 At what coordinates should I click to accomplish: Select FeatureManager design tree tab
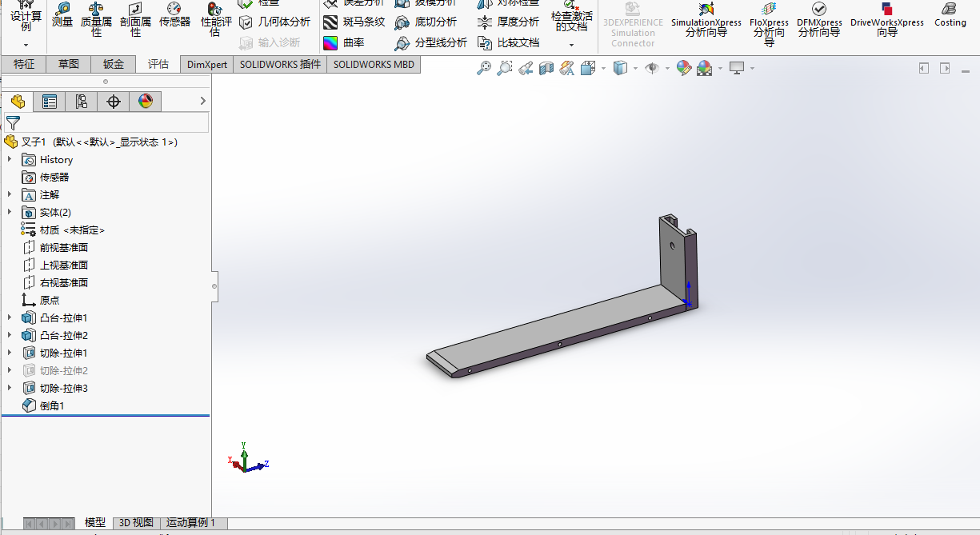click(x=18, y=101)
